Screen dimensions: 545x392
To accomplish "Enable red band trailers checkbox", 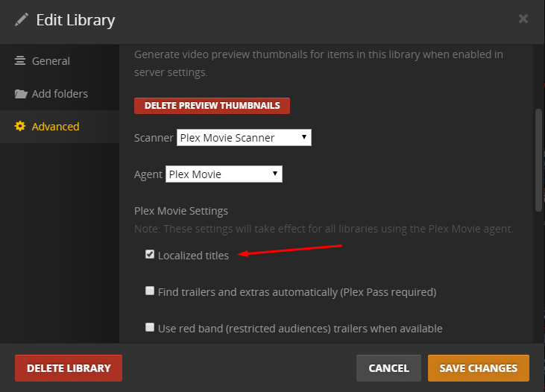I will 150,327.
